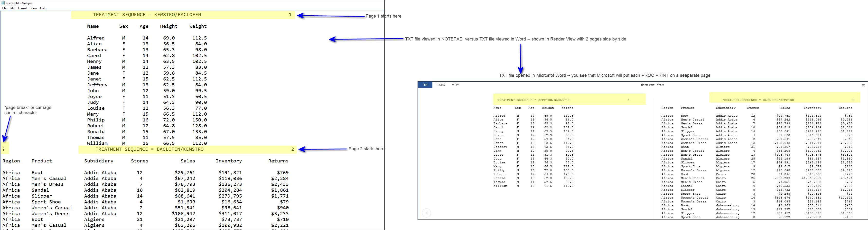The height and width of the screenshot is (230, 868).
Task: Click BACLOFEN/KEMSTRO title on Word's second page
Action: [758, 100]
